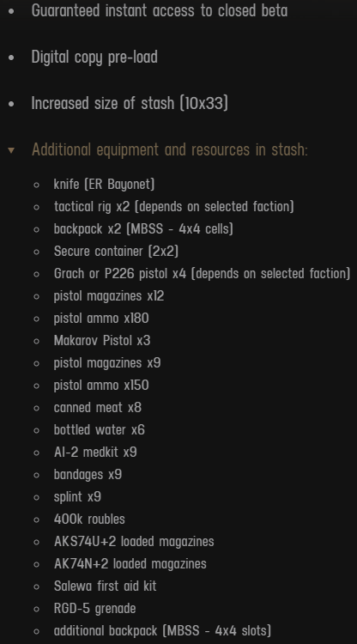
Task: Select backpack x2 (MBSS - 4x4 cells)
Action: point(143,228)
